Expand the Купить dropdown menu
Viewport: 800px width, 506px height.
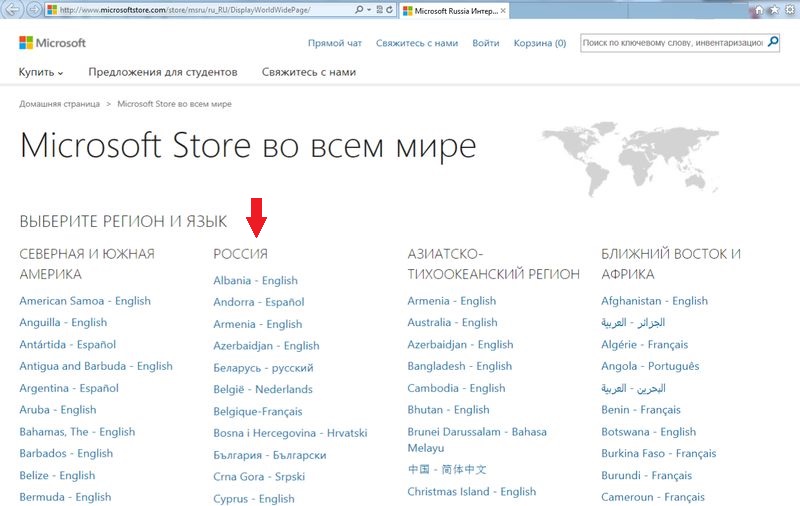(41, 72)
